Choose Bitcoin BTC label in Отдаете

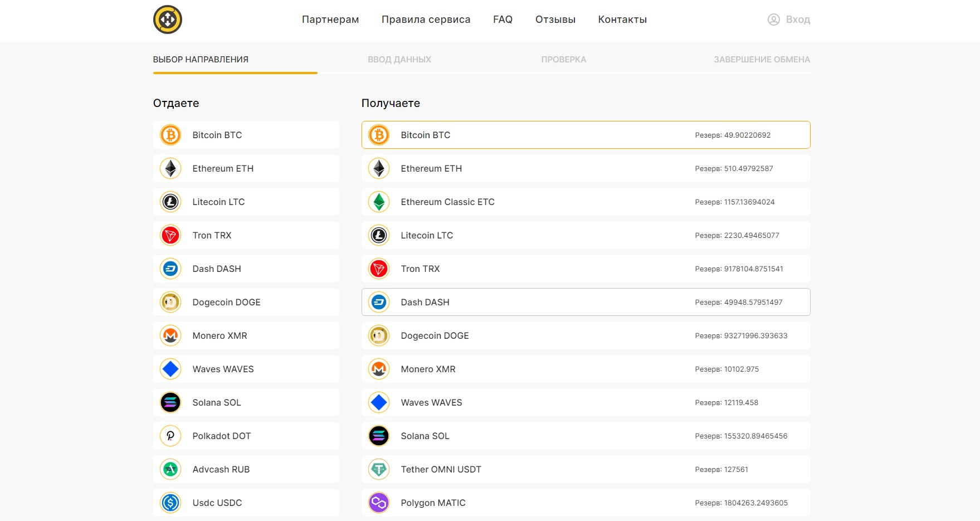pyautogui.click(x=217, y=135)
